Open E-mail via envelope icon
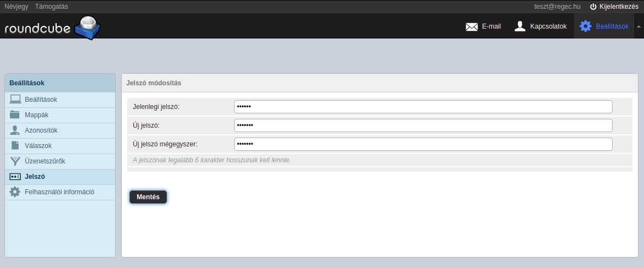The height and width of the screenshot is (268, 644). [472, 26]
